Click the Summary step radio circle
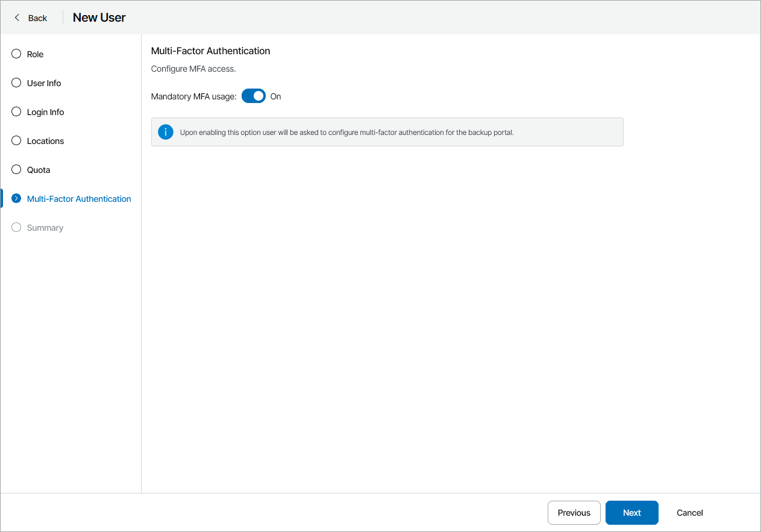The height and width of the screenshot is (532, 761). click(x=16, y=227)
